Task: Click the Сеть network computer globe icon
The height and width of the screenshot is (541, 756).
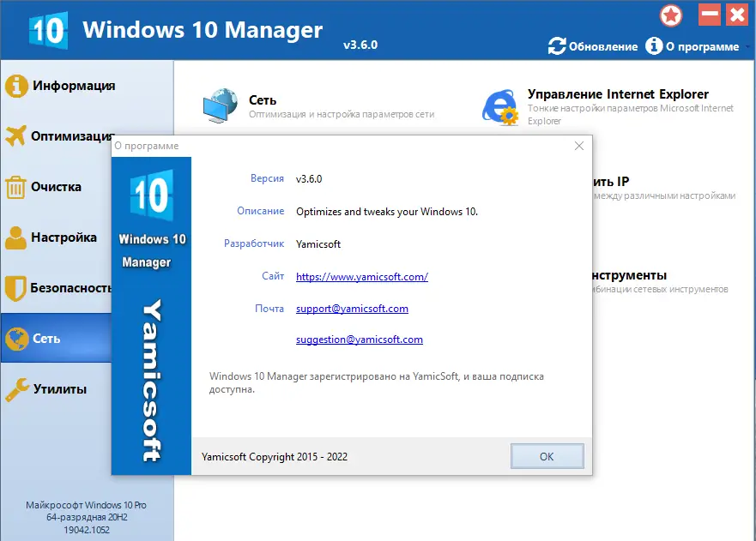Action: click(x=221, y=105)
